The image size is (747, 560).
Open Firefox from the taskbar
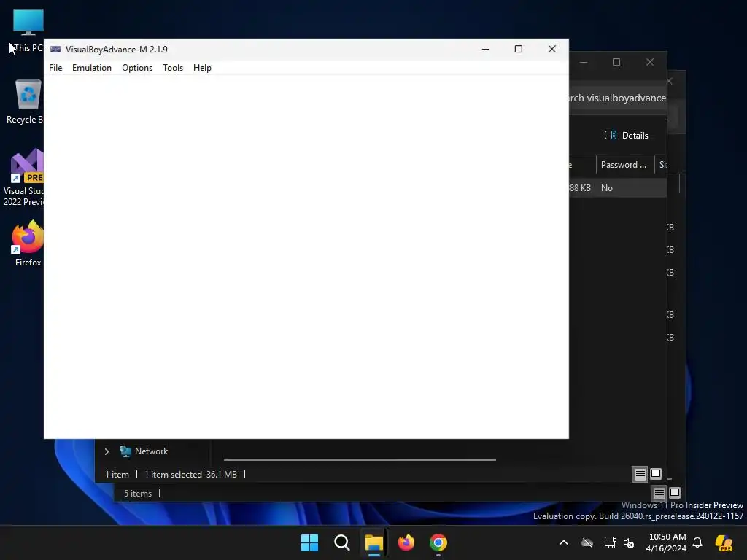pos(406,542)
